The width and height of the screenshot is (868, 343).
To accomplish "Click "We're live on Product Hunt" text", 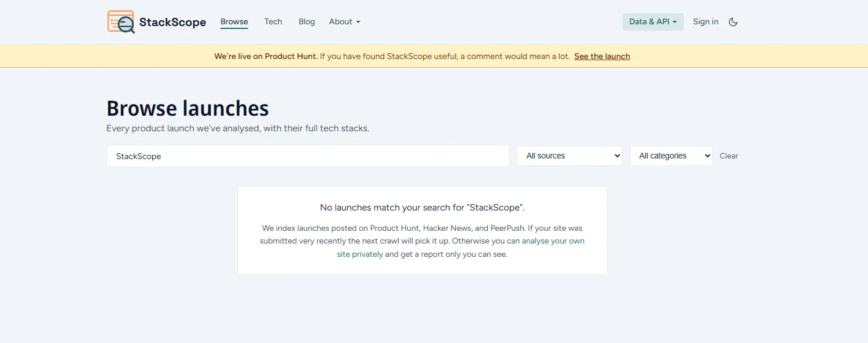I will 266,56.
